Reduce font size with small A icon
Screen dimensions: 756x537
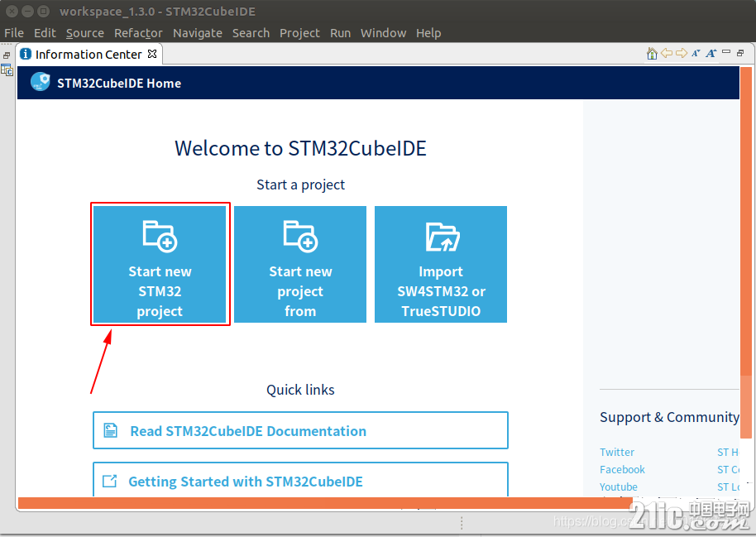click(696, 53)
